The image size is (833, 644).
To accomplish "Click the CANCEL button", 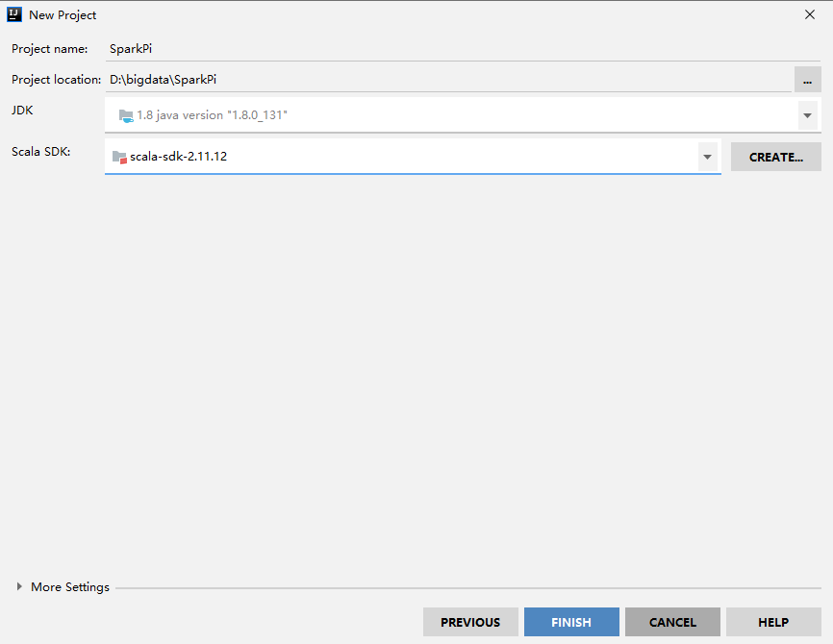I will (672, 622).
